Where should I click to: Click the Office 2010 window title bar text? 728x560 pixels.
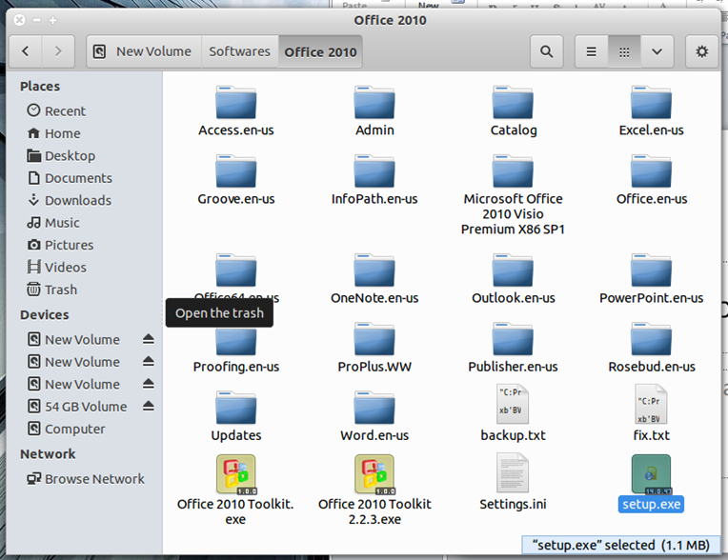click(390, 20)
